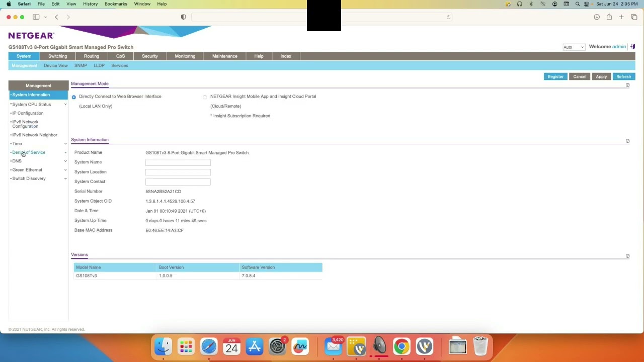Open the QoS tab

[120, 56]
